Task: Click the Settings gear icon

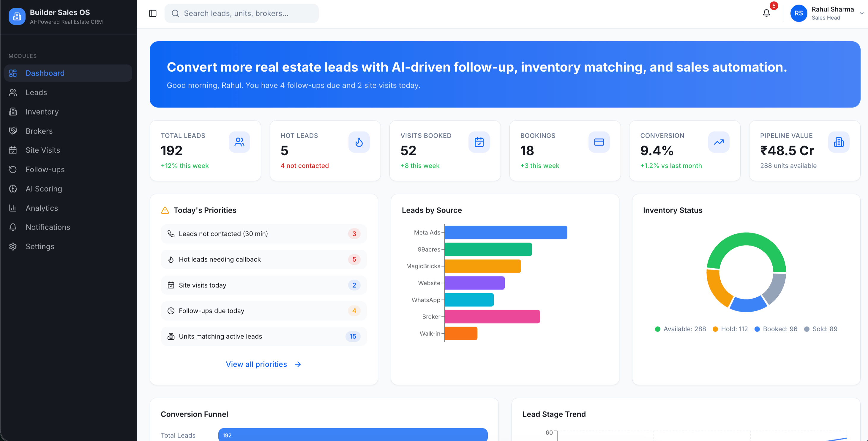Action: click(x=13, y=247)
